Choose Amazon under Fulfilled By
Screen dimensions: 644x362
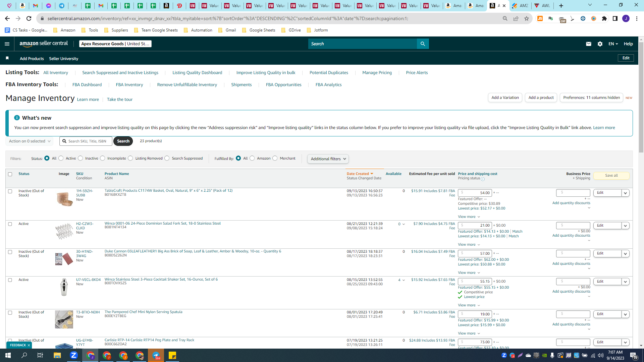click(x=252, y=158)
